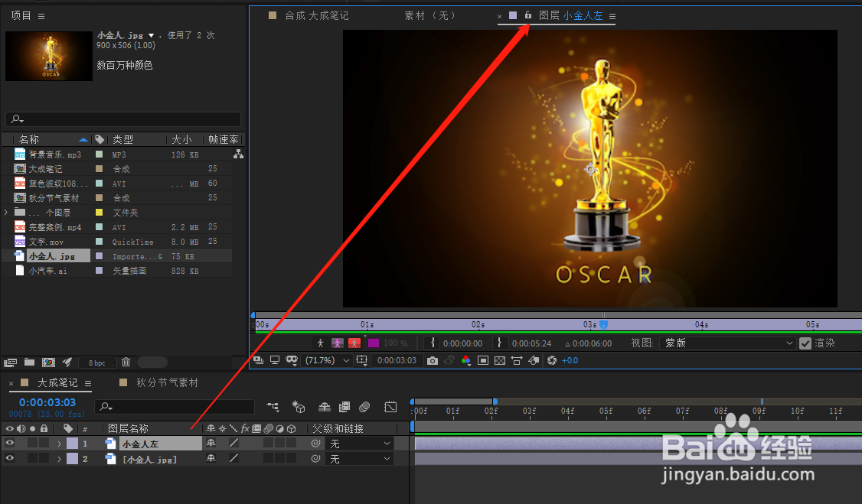
Task: Delete selected project item with trash icon
Action: [126, 362]
